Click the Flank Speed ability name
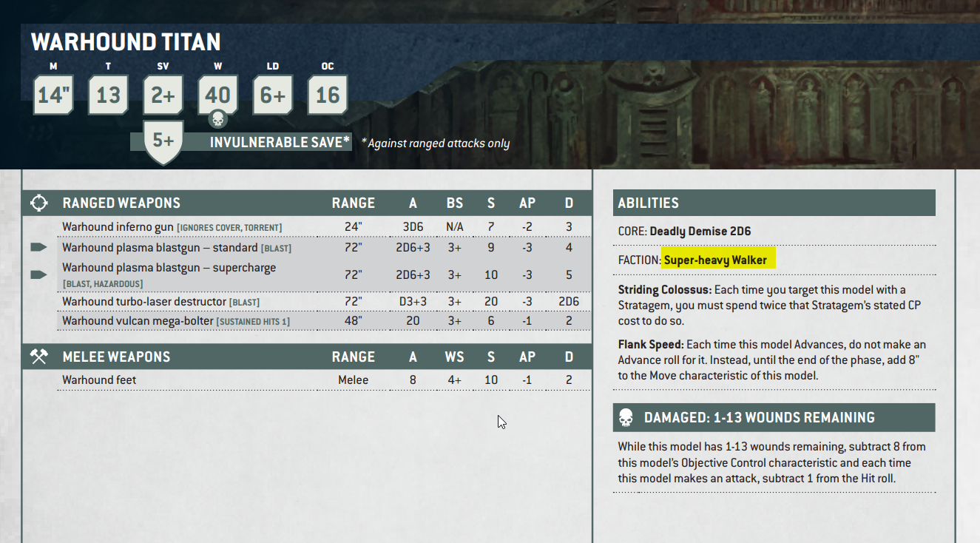Viewport: 980px width, 543px height. point(651,344)
